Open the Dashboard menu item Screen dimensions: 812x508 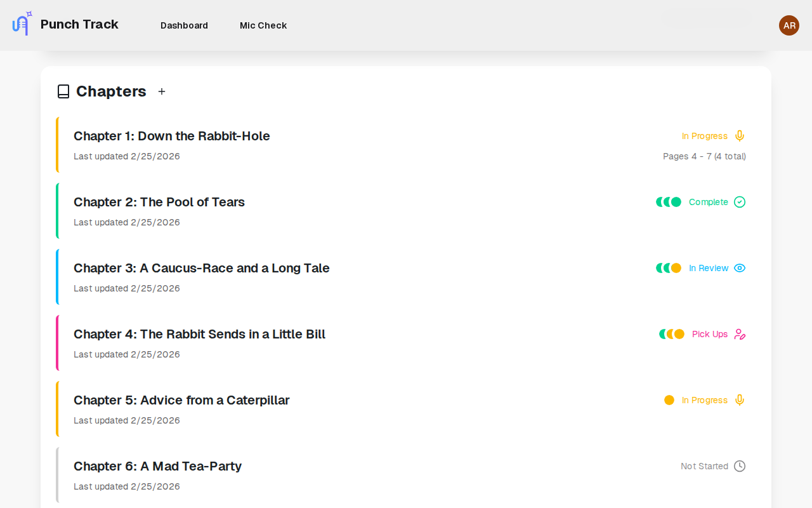[184, 25]
